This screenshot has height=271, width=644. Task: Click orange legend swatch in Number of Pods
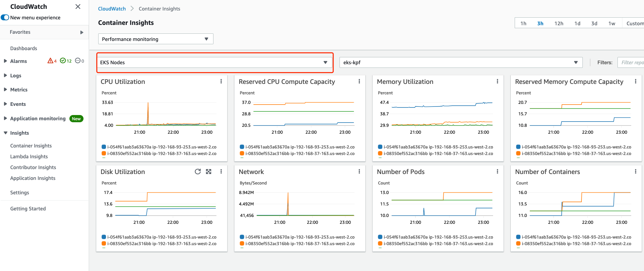pos(380,243)
